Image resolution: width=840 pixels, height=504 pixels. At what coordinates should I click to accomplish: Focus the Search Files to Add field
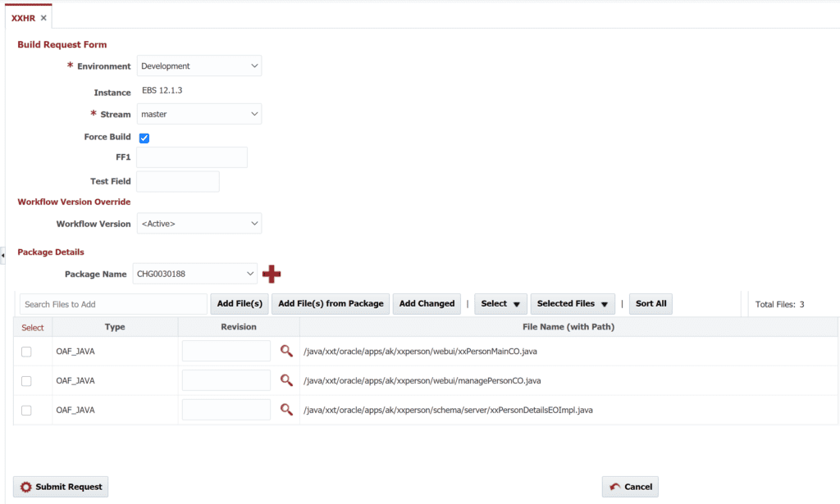point(113,304)
